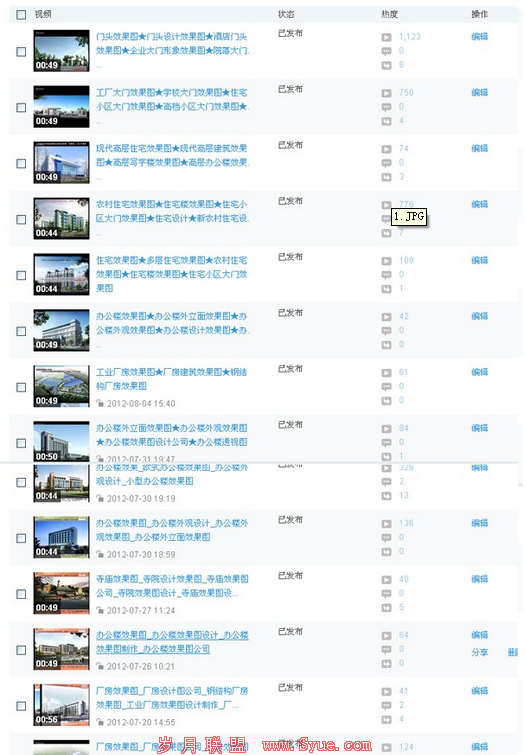Click the 已发布 status in the 寺庙效果图 row
The image size is (526, 755).
pos(290,575)
